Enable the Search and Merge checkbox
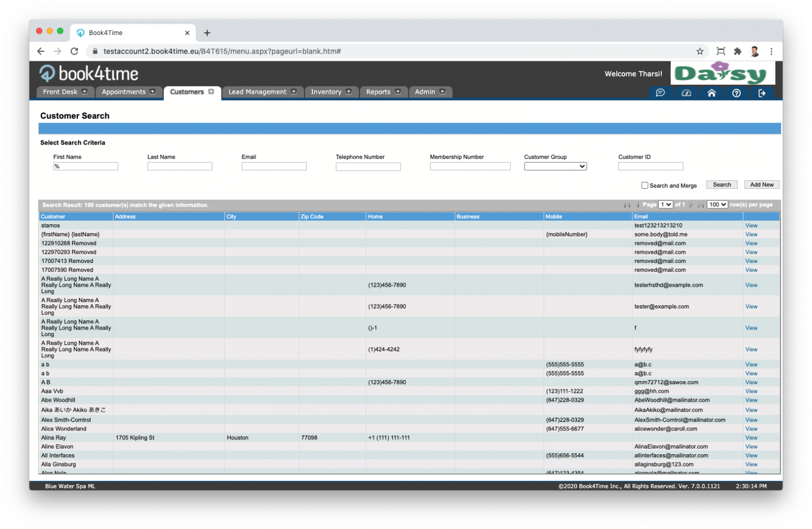The width and height of the screenshot is (812, 529). pos(644,186)
